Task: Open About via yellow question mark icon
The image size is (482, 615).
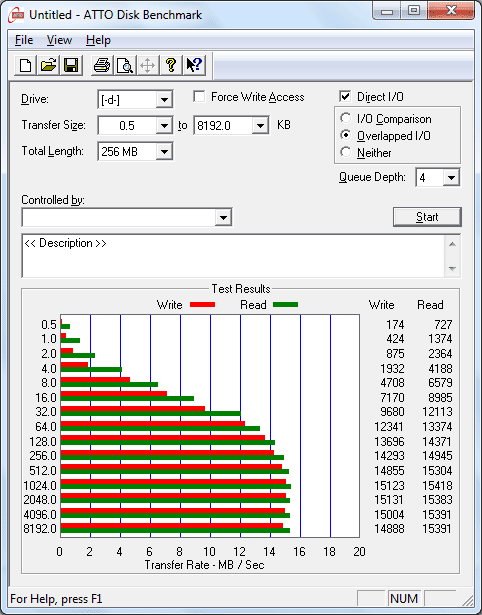Action: [170, 65]
